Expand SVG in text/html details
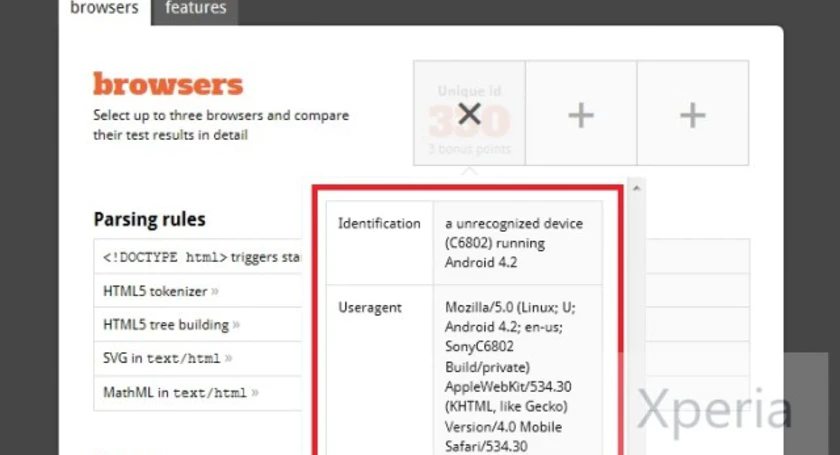 point(198,359)
